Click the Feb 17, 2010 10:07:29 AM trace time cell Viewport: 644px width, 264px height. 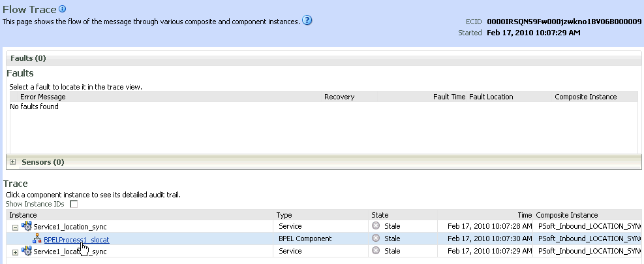tap(490, 251)
